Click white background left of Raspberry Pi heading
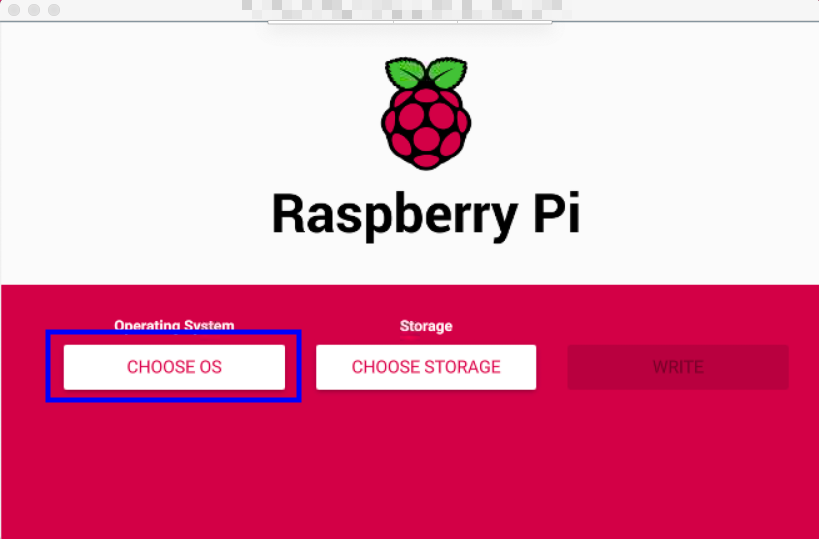 pos(136,214)
